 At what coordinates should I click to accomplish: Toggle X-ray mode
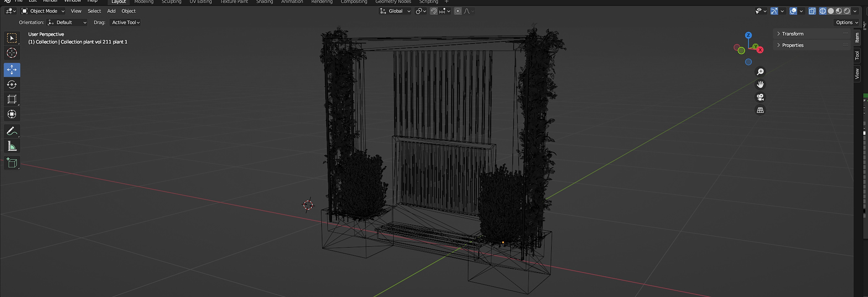[x=812, y=11]
